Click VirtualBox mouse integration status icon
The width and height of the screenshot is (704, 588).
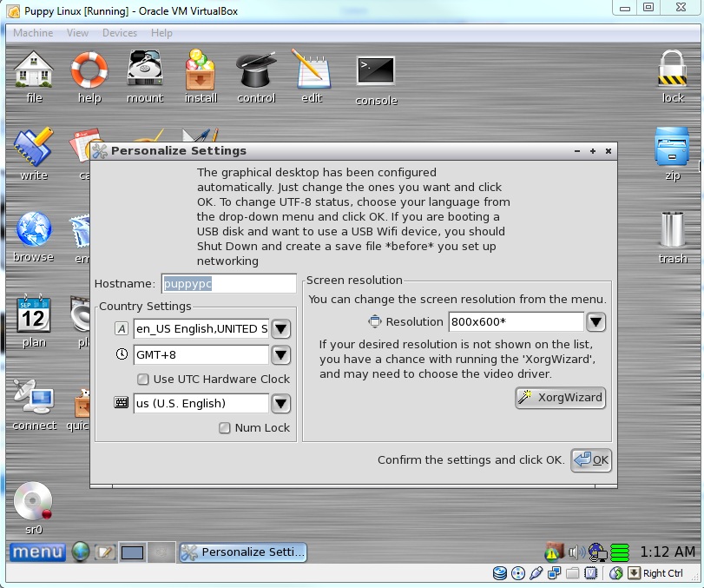pos(616,573)
